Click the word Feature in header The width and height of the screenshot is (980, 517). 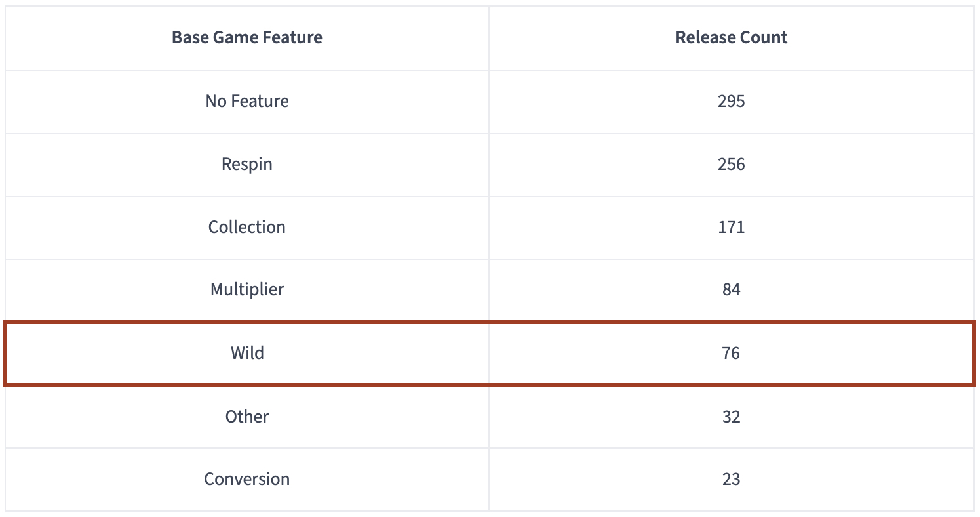[x=295, y=37]
